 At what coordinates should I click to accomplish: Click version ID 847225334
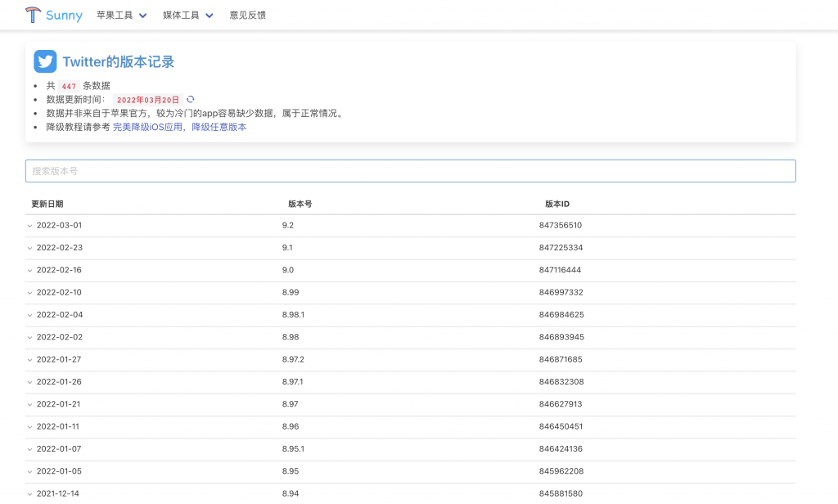point(561,248)
